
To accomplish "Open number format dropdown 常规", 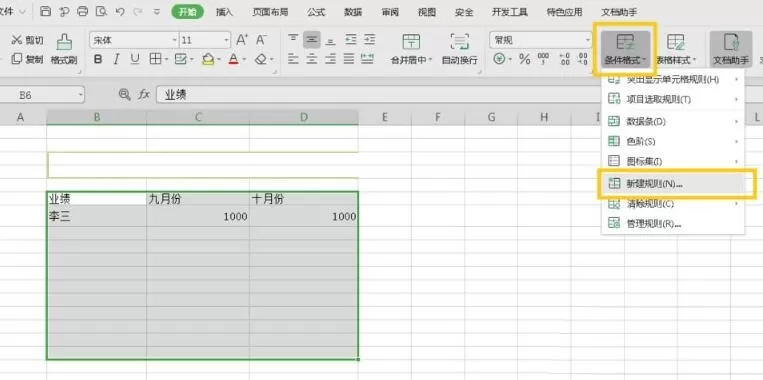I will 588,40.
